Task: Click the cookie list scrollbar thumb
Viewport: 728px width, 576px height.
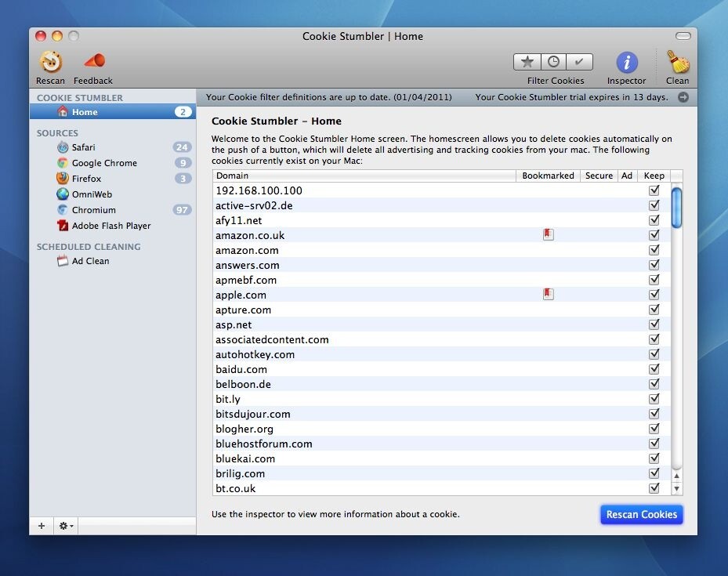Action: (676, 208)
